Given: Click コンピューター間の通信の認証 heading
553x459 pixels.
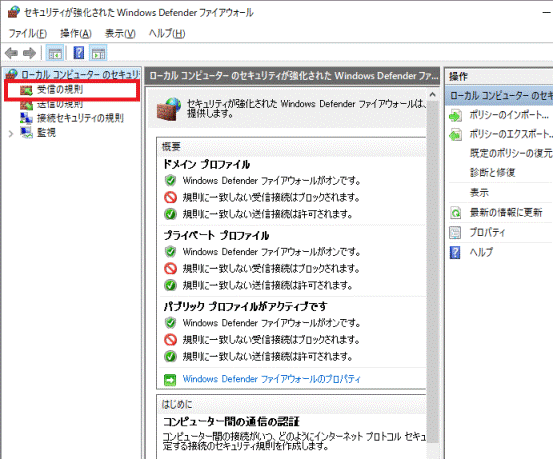Looking at the screenshot, I should (231, 422).
